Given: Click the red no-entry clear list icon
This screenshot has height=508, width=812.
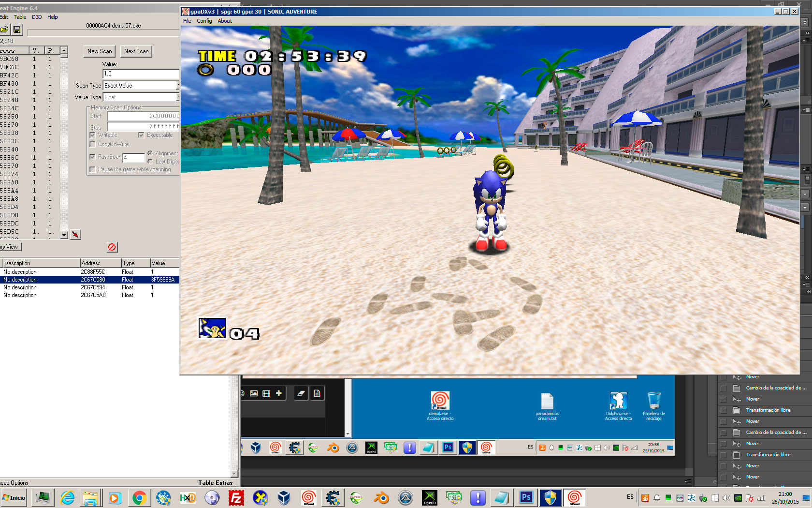Looking at the screenshot, I should coord(112,247).
